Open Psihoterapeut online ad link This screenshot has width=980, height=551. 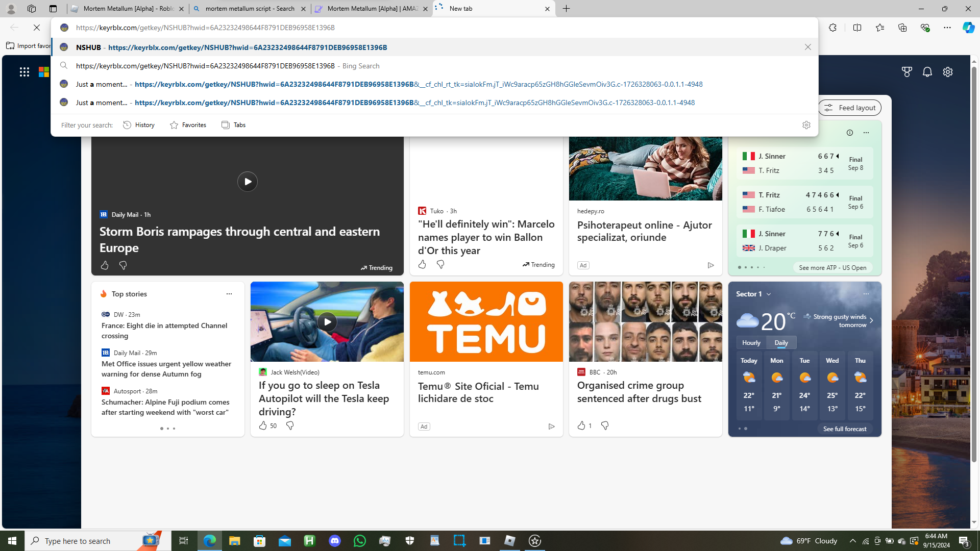click(x=644, y=231)
